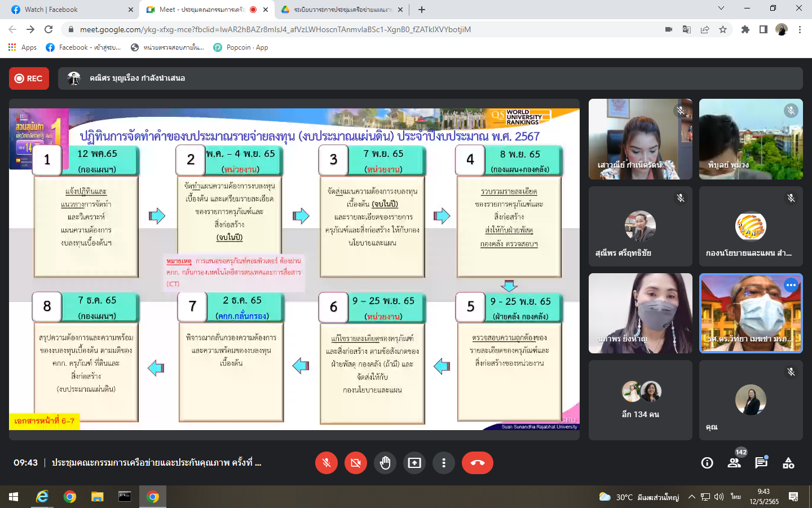Open the chat messages panel
This screenshot has height=508, width=812.
[761, 463]
